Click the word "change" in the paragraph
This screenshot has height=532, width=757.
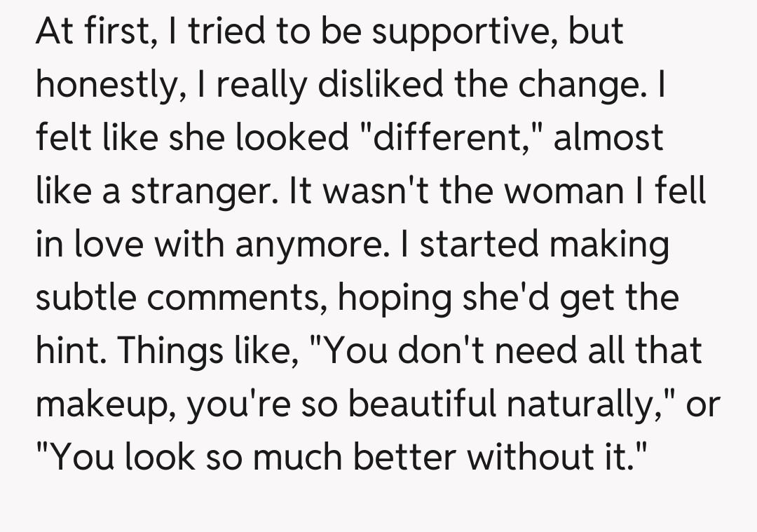point(587,85)
